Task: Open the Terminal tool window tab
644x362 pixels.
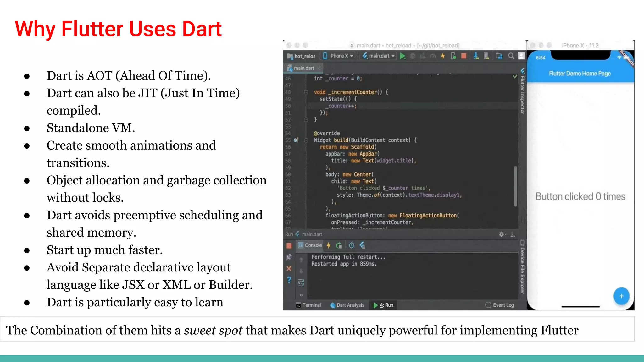Action: pyautogui.click(x=308, y=305)
